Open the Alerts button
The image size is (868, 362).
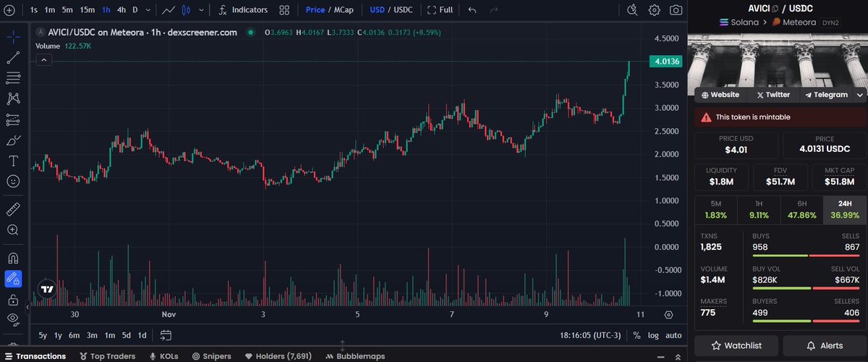coord(824,345)
